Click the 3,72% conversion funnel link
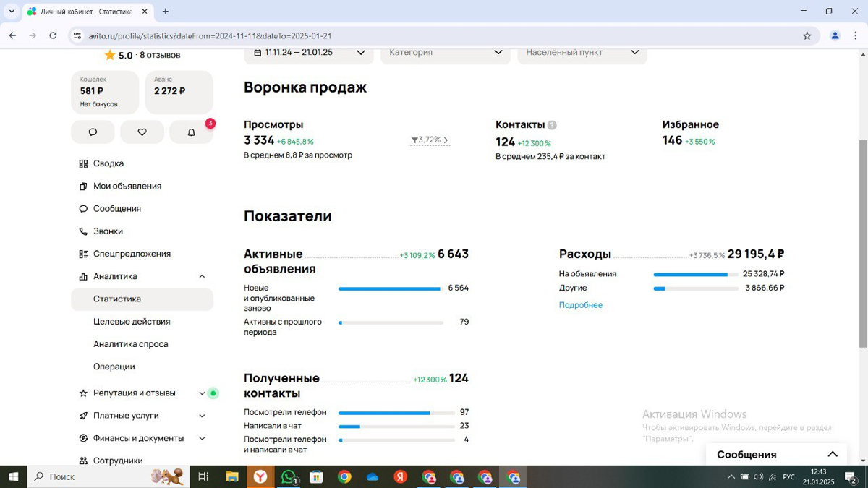The height and width of the screenshot is (488, 868). [430, 140]
